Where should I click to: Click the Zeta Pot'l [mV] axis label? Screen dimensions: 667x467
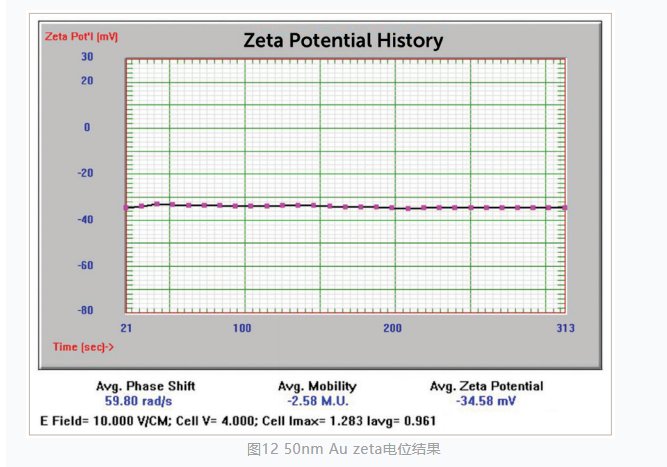coord(81,36)
